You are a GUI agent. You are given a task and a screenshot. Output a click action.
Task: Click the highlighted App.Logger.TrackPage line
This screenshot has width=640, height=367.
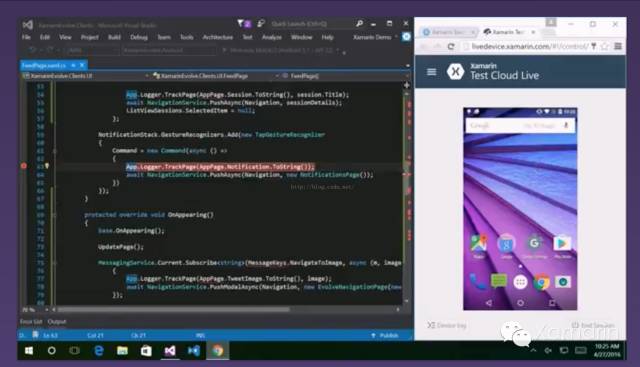point(220,167)
